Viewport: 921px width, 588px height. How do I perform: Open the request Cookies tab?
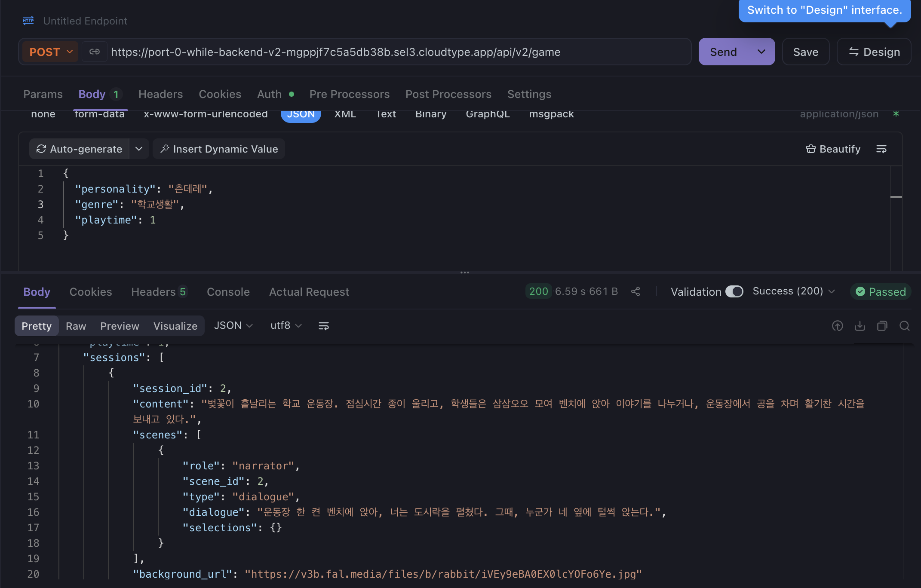(x=220, y=94)
